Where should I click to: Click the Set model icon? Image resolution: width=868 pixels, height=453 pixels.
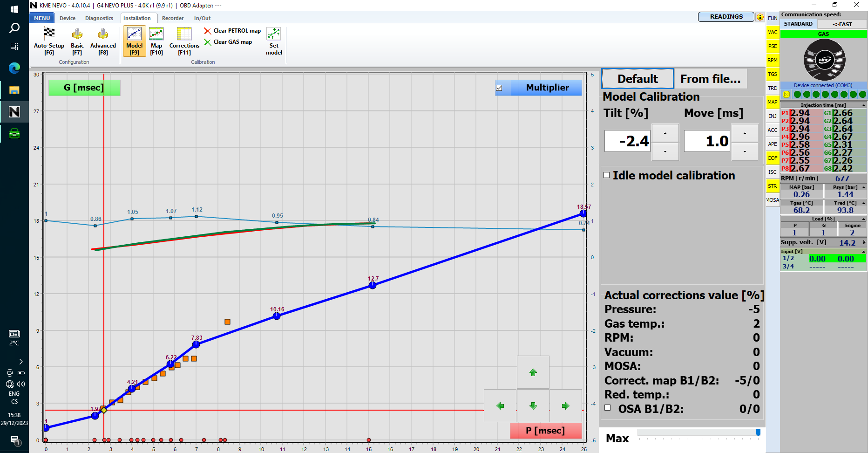pyautogui.click(x=274, y=41)
